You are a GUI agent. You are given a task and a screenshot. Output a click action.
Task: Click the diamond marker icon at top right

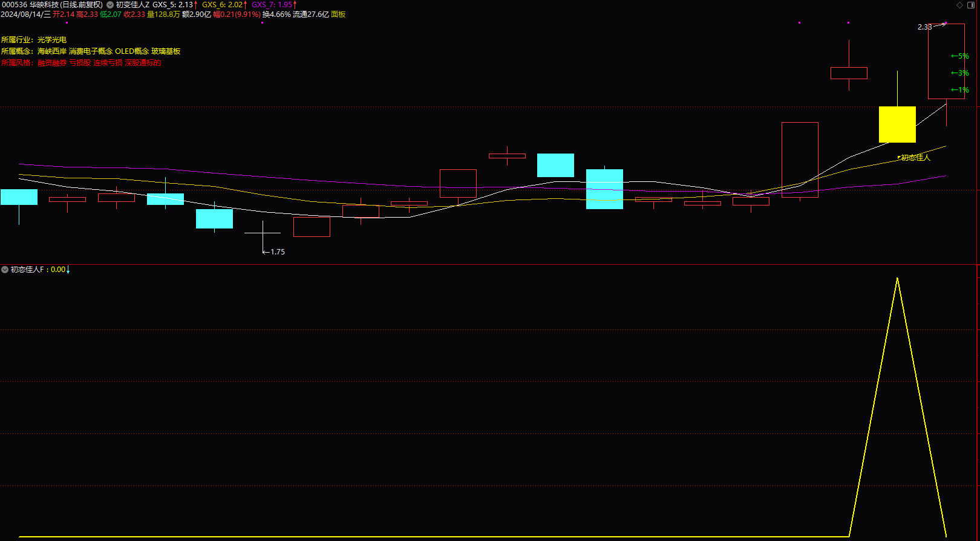click(959, 5)
